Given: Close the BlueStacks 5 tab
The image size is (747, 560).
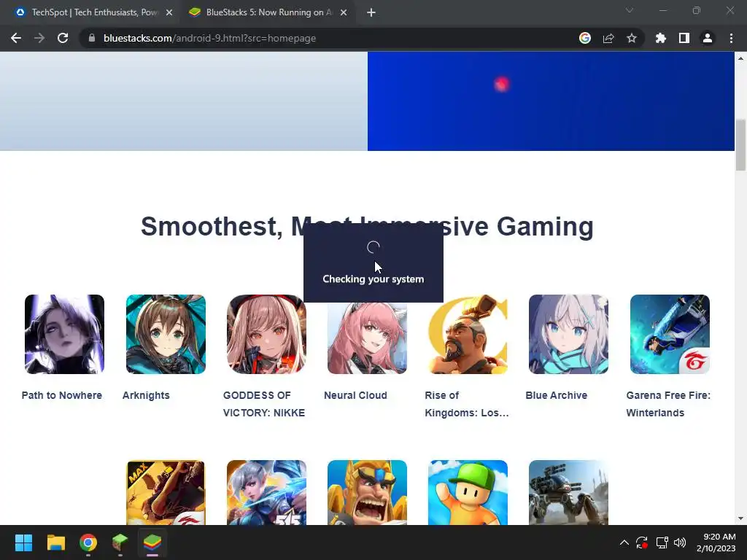Looking at the screenshot, I should [344, 12].
